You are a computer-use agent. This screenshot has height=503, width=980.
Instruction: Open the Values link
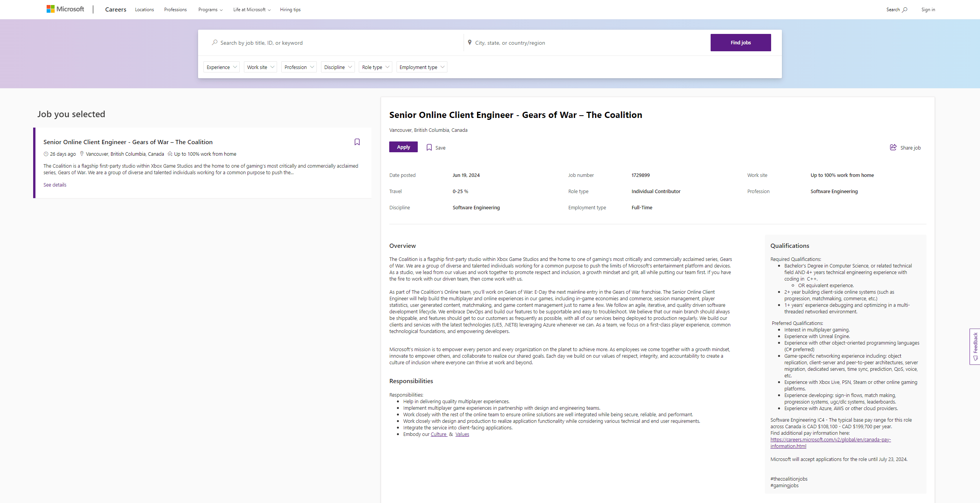tap(462, 434)
